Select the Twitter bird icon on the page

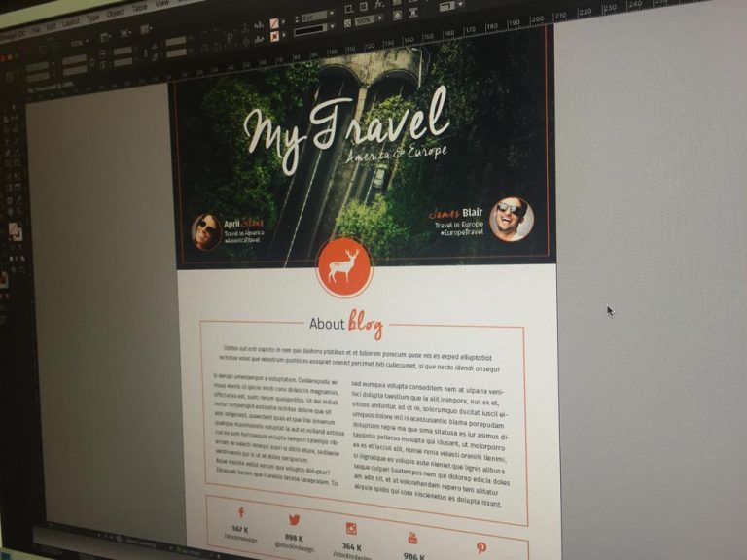295,520
